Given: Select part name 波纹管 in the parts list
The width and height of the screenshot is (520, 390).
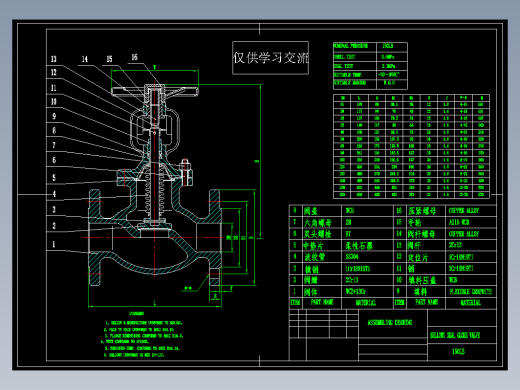Looking at the screenshot, I should [314, 257].
